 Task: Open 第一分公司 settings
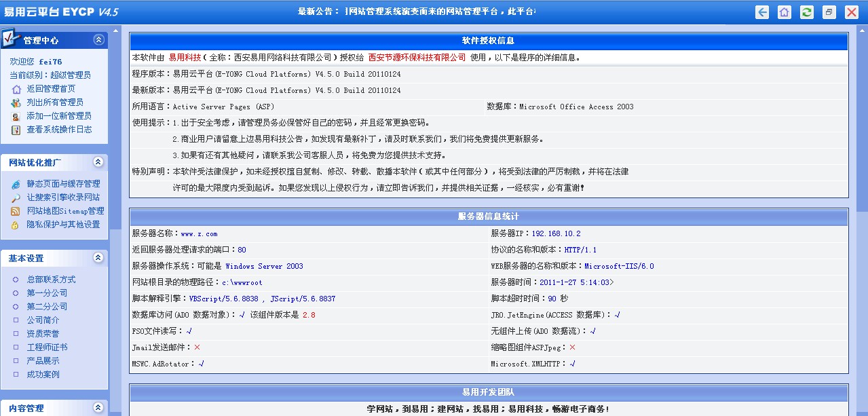click(x=47, y=293)
